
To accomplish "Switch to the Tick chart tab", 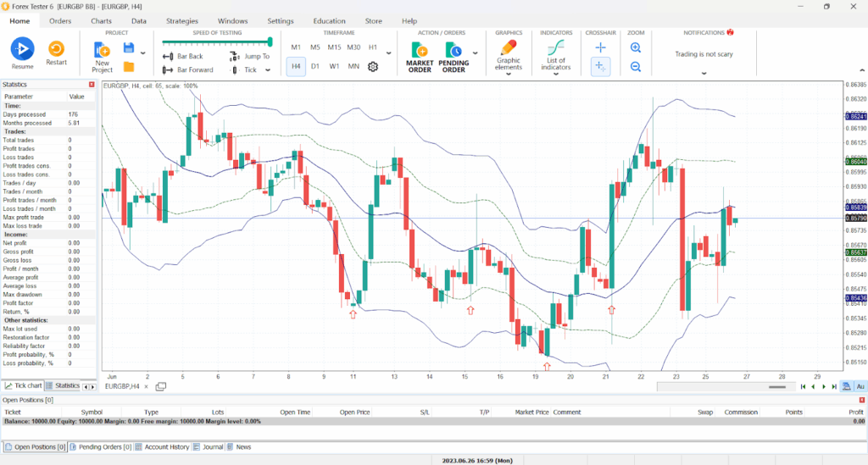I will pos(23,386).
